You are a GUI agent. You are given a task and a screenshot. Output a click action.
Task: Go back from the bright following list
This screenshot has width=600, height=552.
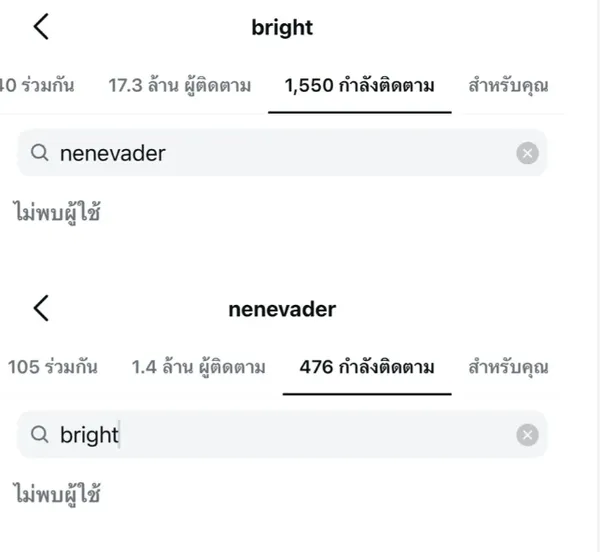coord(41,27)
